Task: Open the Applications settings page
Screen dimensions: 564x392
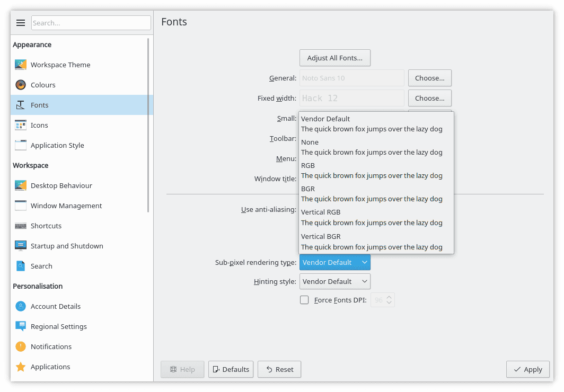Action: coord(50,367)
